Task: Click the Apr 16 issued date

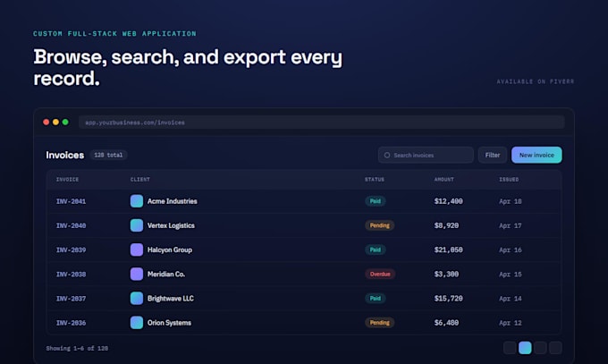Action: [511, 250]
